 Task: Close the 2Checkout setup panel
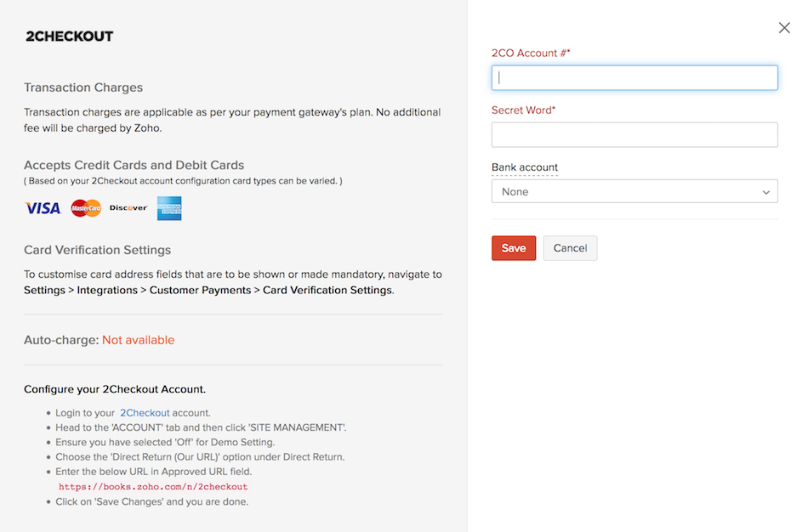point(784,28)
